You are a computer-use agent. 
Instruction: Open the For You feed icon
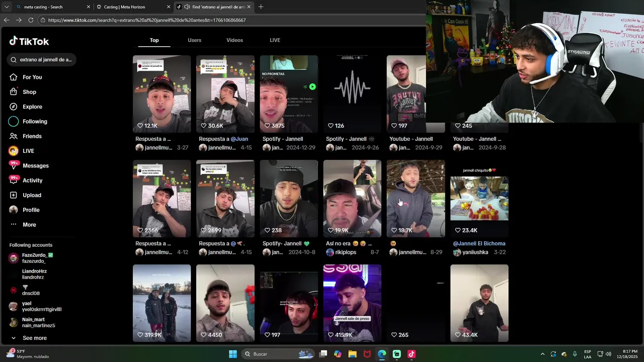(14, 77)
